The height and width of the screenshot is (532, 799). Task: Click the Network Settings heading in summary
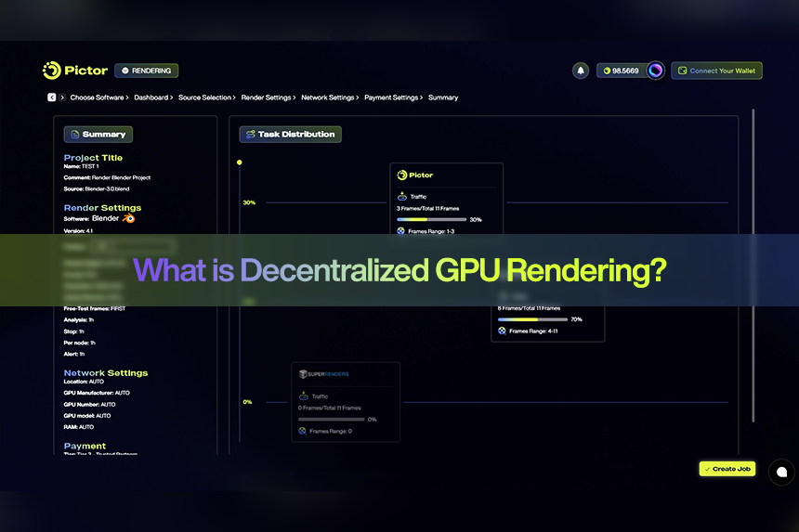pyautogui.click(x=106, y=373)
